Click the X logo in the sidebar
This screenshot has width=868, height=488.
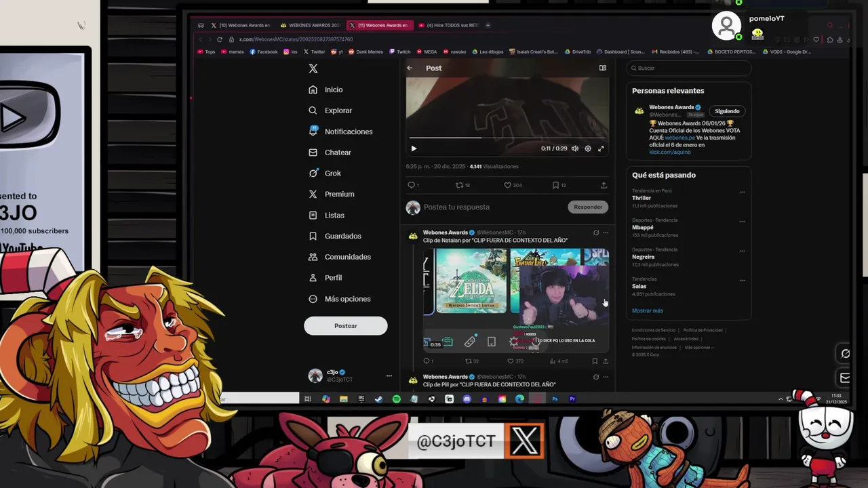coord(313,68)
